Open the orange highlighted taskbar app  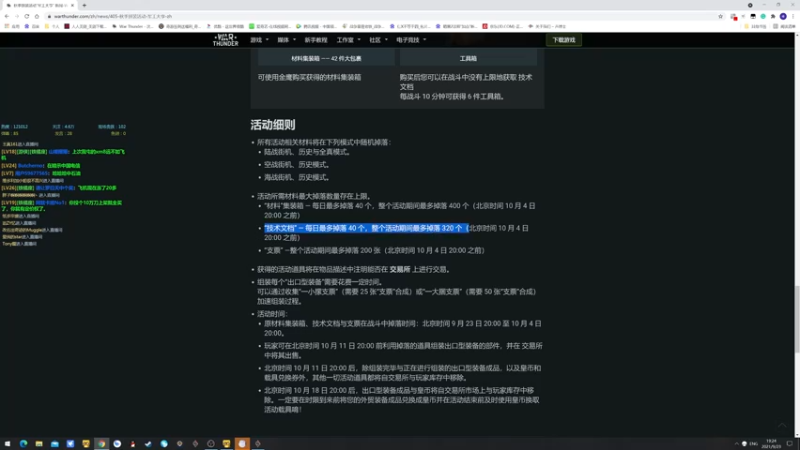242,444
